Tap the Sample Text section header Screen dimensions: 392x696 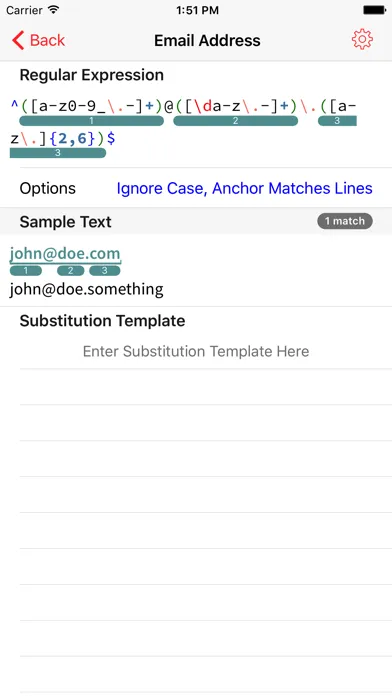pyautogui.click(x=66, y=221)
